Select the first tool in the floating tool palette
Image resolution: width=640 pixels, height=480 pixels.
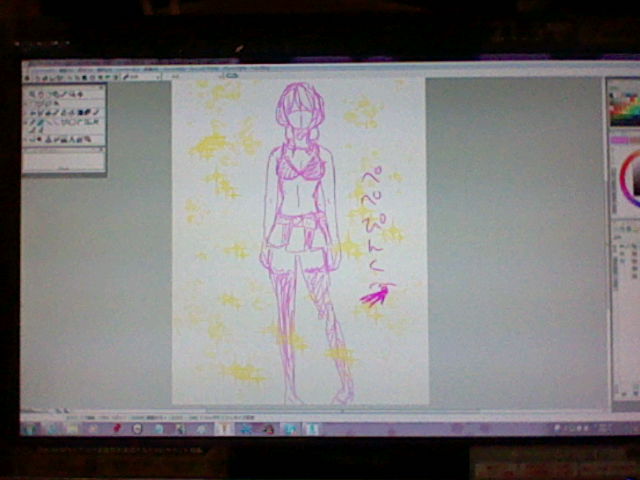coord(30,94)
